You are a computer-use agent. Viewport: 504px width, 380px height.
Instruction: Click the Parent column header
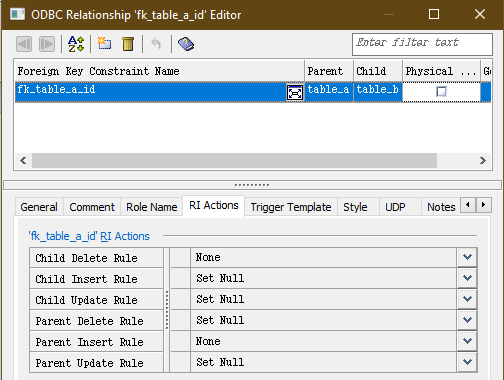pyautogui.click(x=329, y=71)
